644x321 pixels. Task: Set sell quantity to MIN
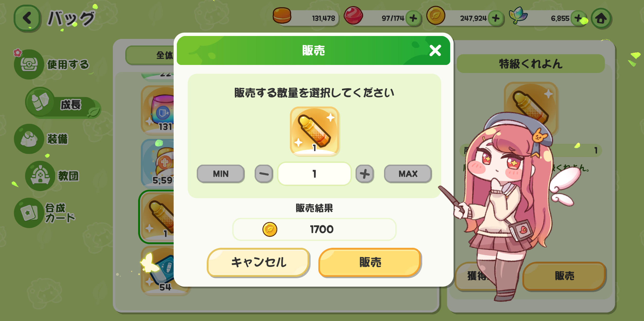pos(221,173)
